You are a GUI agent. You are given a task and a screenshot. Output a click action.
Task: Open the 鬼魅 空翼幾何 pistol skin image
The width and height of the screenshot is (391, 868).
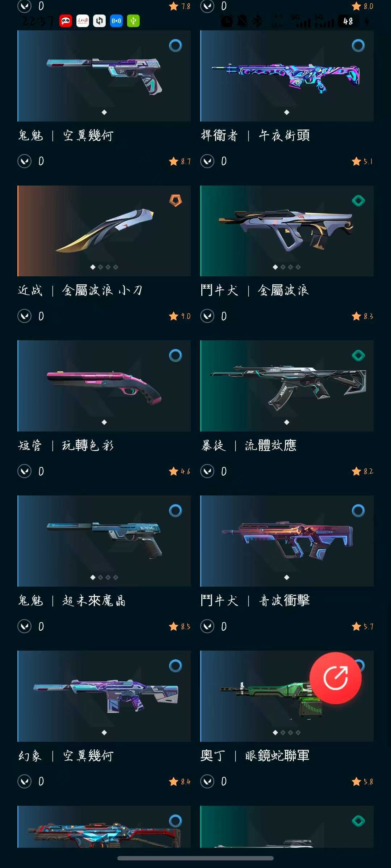(x=104, y=76)
